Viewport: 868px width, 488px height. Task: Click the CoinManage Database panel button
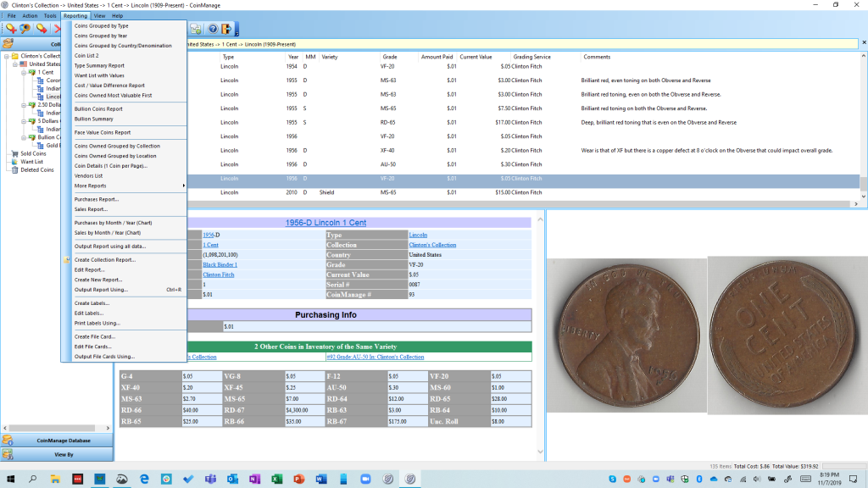click(x=57, y=441)
